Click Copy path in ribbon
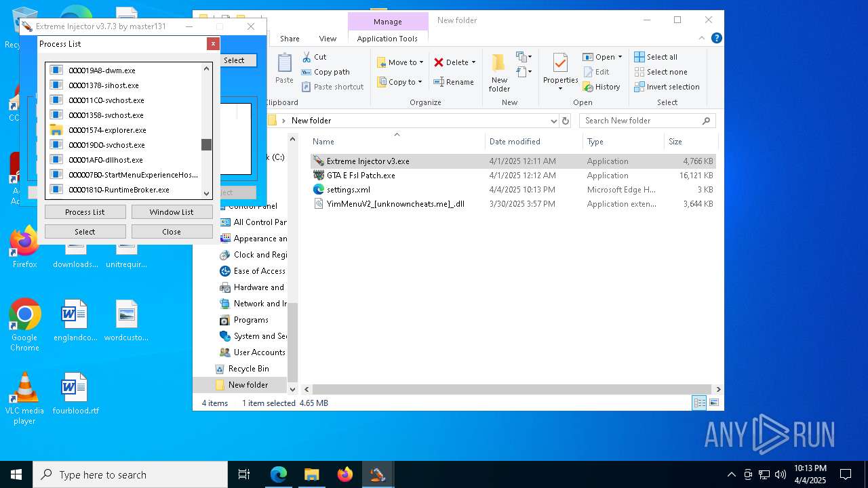 [x=325, y=72]
